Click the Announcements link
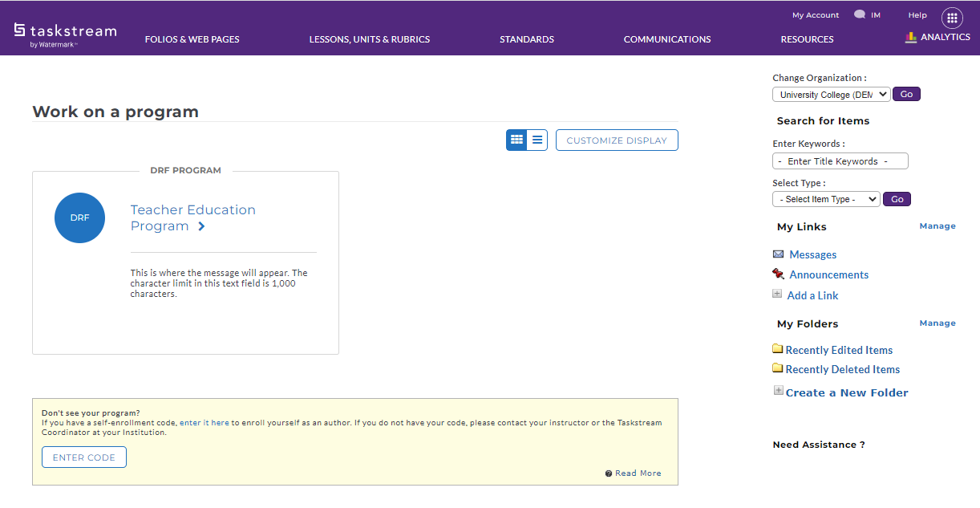The height and width of the screenshot is (508, 980). pyautogui.click(x=828, y=274)
